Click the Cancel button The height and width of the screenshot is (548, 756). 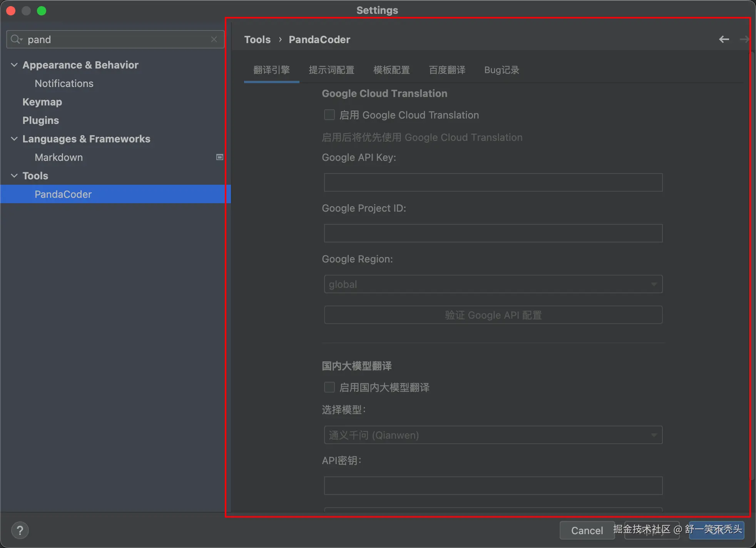pos(587,530)
